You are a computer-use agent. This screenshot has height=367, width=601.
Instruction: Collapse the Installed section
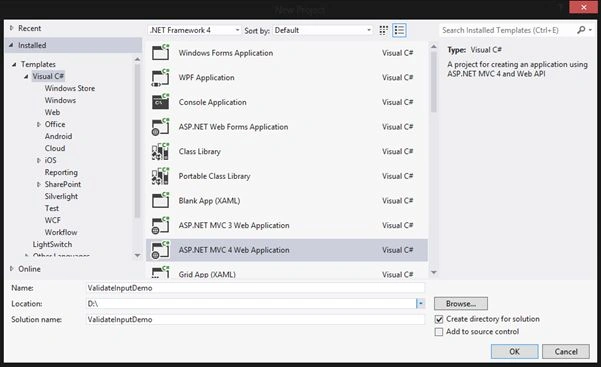11,45
